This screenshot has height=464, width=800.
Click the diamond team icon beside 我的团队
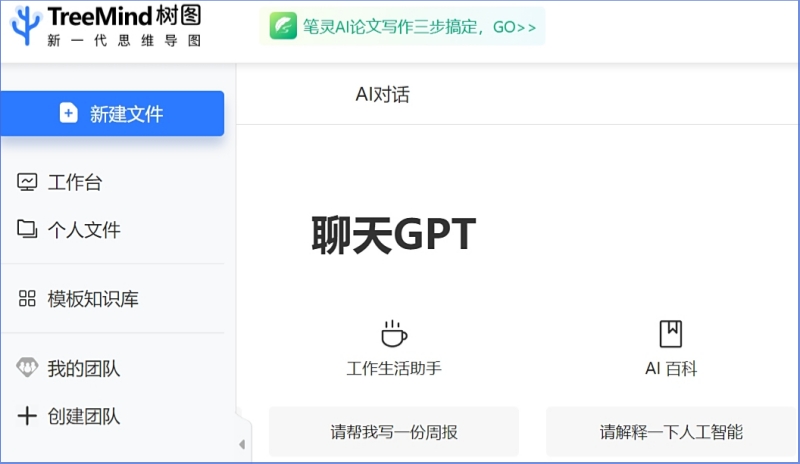pyautogui.click(x=27, y=368)
